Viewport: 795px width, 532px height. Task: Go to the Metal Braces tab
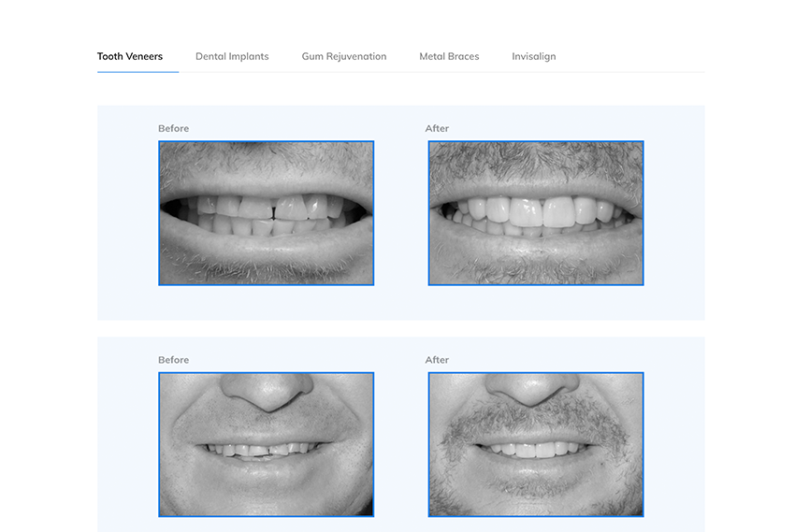(x=449, y=56)
